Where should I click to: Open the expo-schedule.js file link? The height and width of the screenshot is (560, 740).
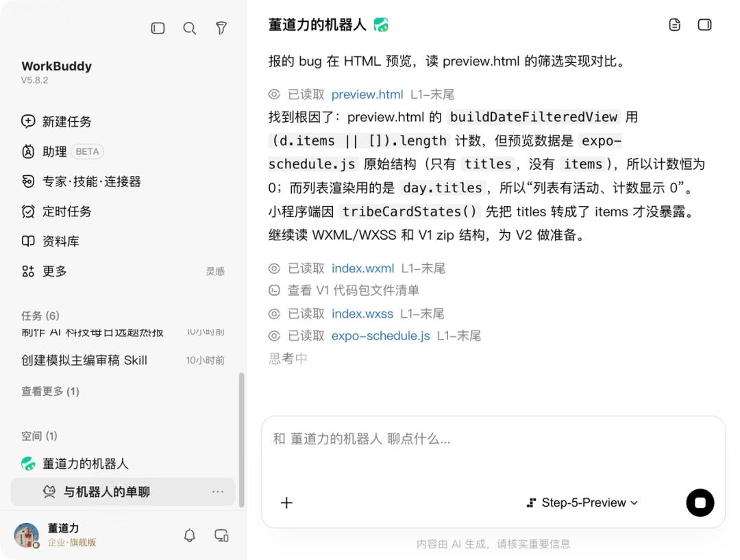click(380, 335)
